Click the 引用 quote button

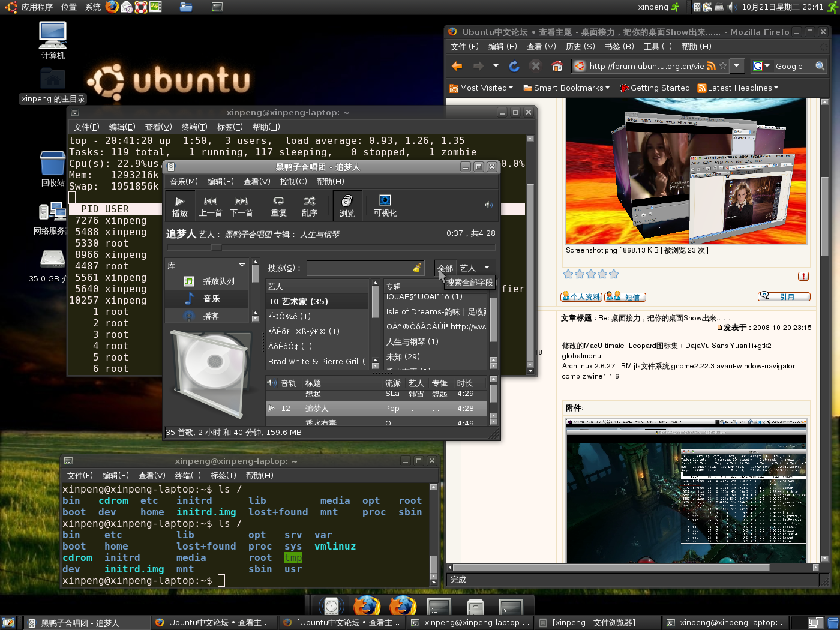[784, 296]
